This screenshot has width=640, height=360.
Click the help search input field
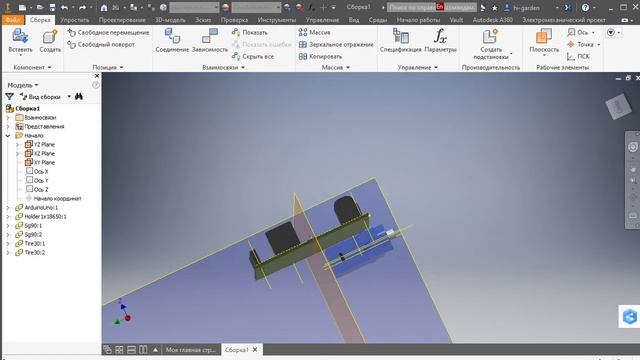coord(431,7)
